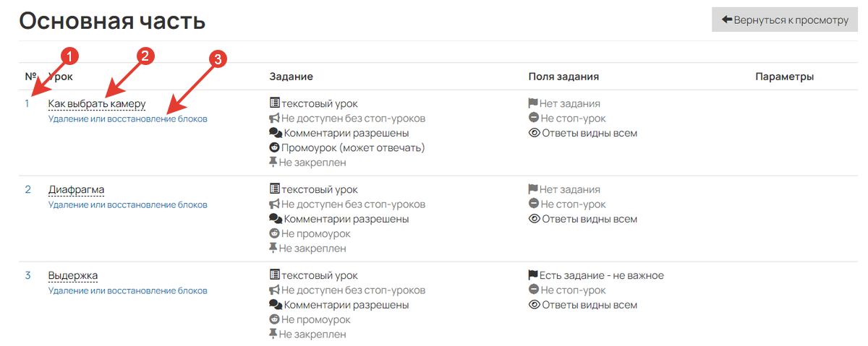Click the 'Основная часть' heading
This screenshot has width=868, height=346.
[x=112, y=21]
